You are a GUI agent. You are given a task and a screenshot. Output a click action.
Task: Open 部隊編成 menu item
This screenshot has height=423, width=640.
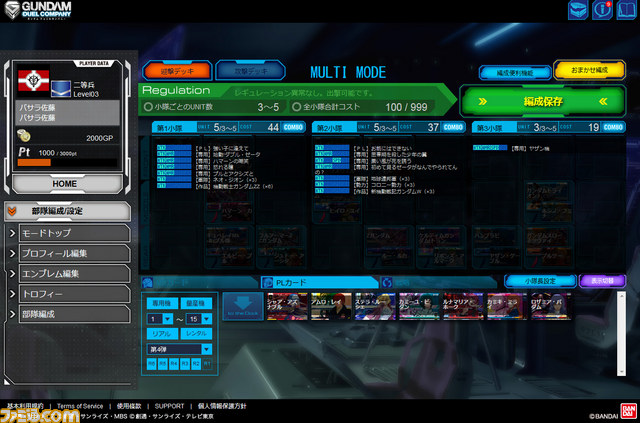coord(74,314)
